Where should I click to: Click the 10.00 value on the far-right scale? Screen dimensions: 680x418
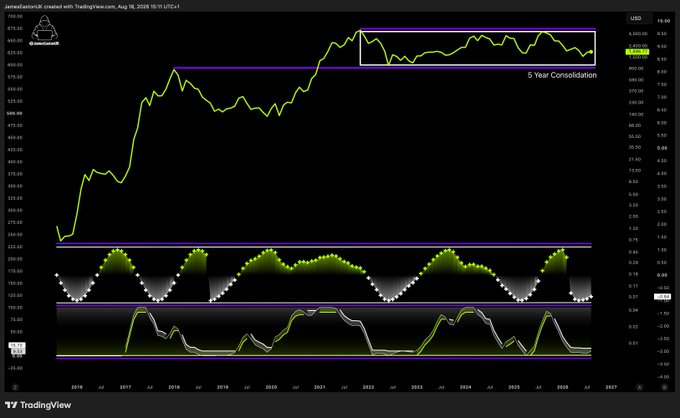tap(664, 20)
